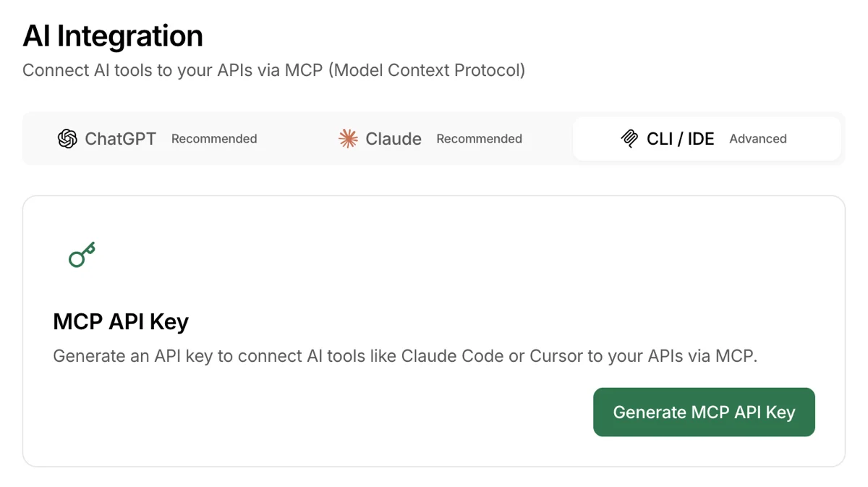The height and width of the screenshot is (487, 868).
Task: Click the paperclip icon beside CLI / IDE
Action: tap(629, 138)
